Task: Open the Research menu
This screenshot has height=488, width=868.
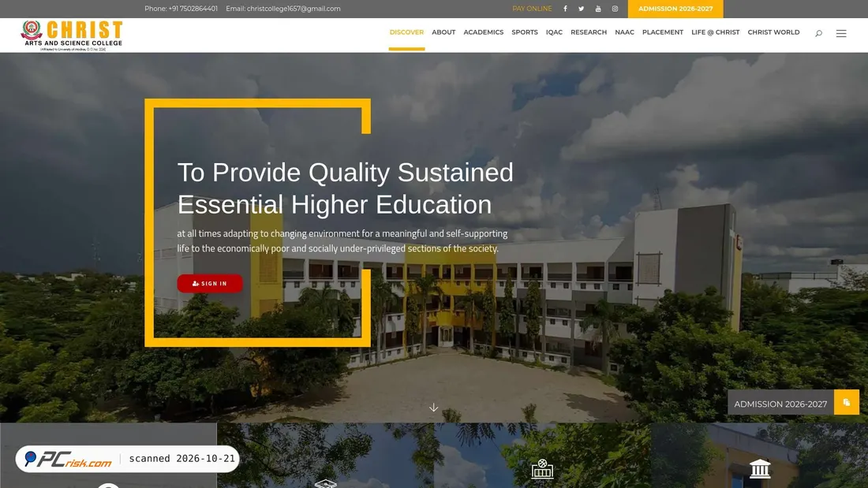Action: point(589,32)
